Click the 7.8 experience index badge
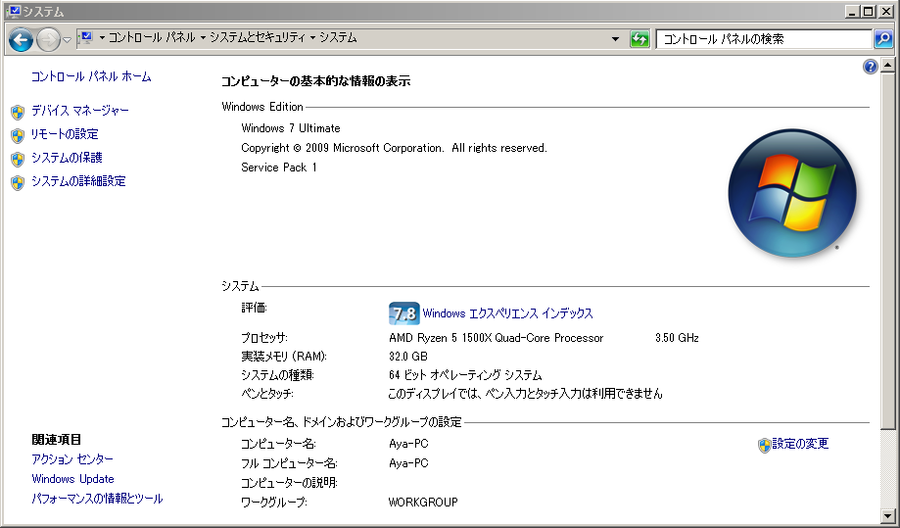 click(x=404, y=313)
